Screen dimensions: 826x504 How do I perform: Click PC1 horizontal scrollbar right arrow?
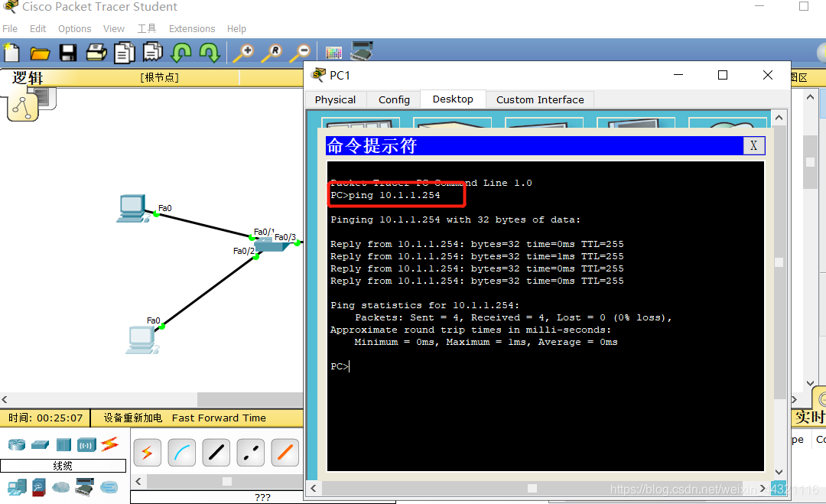(763, 488)
